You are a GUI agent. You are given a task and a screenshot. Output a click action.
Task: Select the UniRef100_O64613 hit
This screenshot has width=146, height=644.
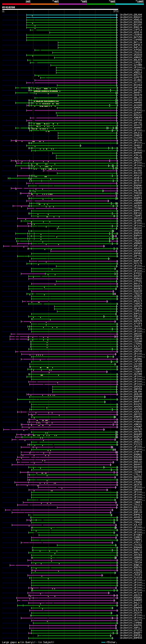click(131, 146)
